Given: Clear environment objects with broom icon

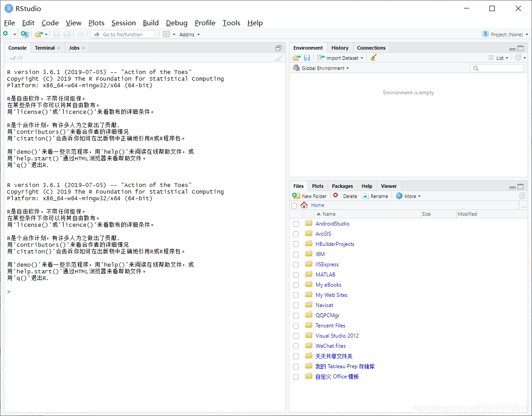Looking at the screenshot, I should tap(374, 58).
